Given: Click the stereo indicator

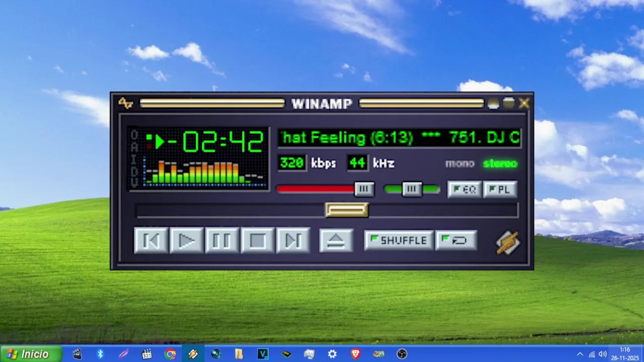Looking at the screenshot, I should point(500,163).
